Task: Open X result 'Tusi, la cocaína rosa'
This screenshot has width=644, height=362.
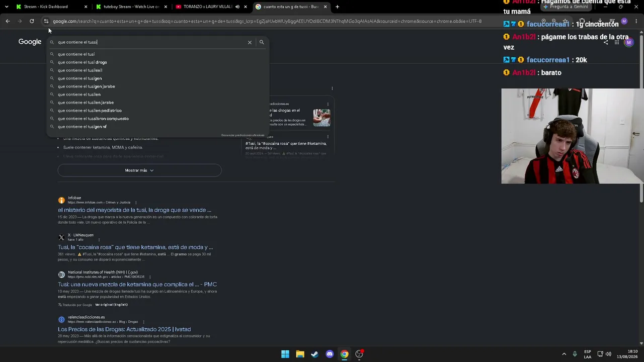Action: [135, 247]
